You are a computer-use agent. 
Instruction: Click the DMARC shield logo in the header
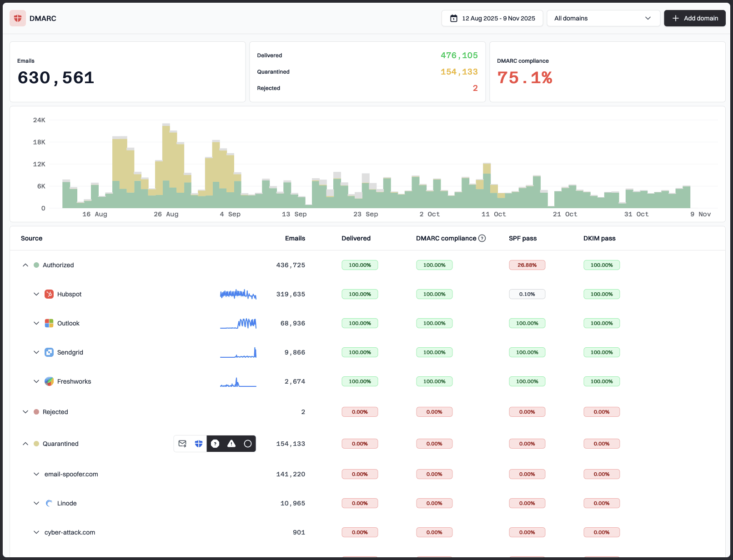(x=17, y=18)
